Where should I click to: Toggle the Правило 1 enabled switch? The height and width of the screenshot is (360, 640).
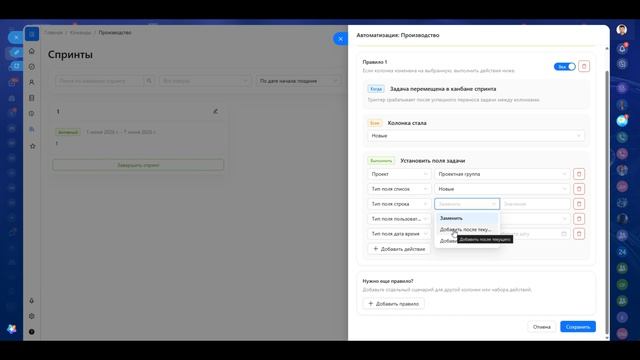pyautogui.click(x=564, y=67)
